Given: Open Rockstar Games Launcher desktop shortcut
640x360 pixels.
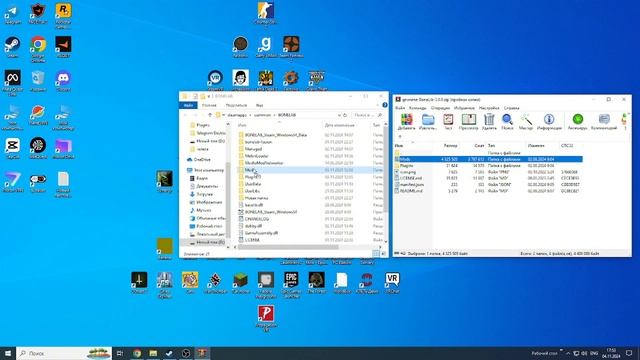Looking at the screenshot, I should click(x=63, y=16).
